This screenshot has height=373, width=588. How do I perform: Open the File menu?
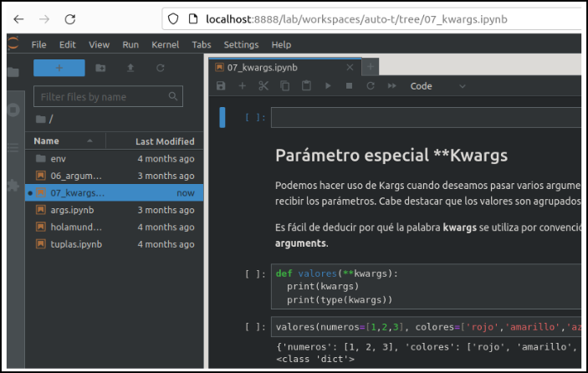tap(39, 44)
